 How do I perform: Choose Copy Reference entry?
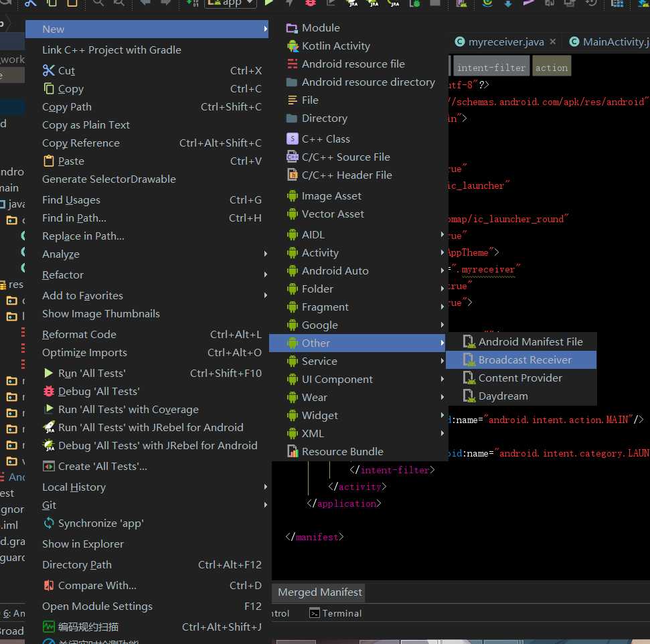coord(147,143)
